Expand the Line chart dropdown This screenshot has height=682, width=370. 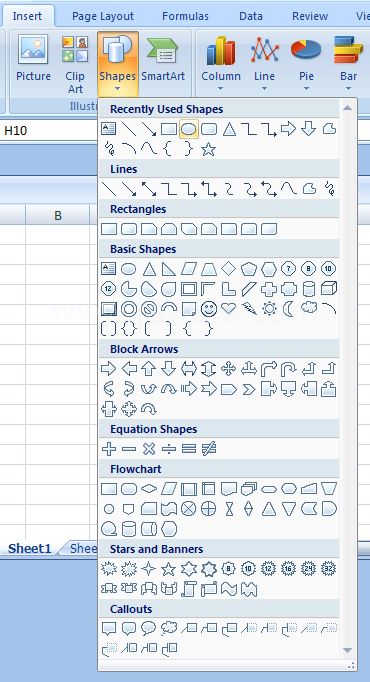tap(264, 64)
